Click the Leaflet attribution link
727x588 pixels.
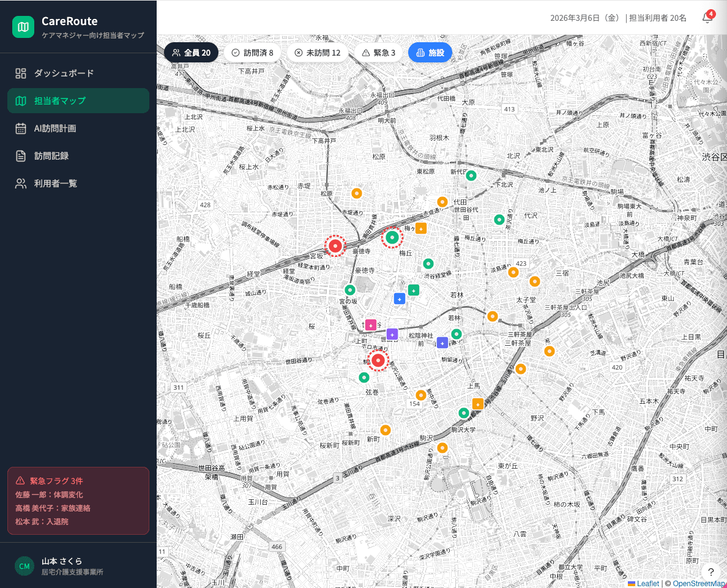[x=647, y=583]
